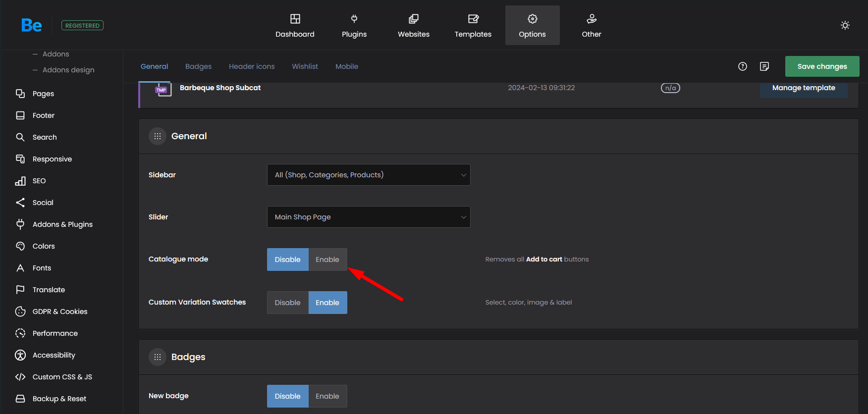
Task: Open the Plugins section
Action: (x=354, y=25)
